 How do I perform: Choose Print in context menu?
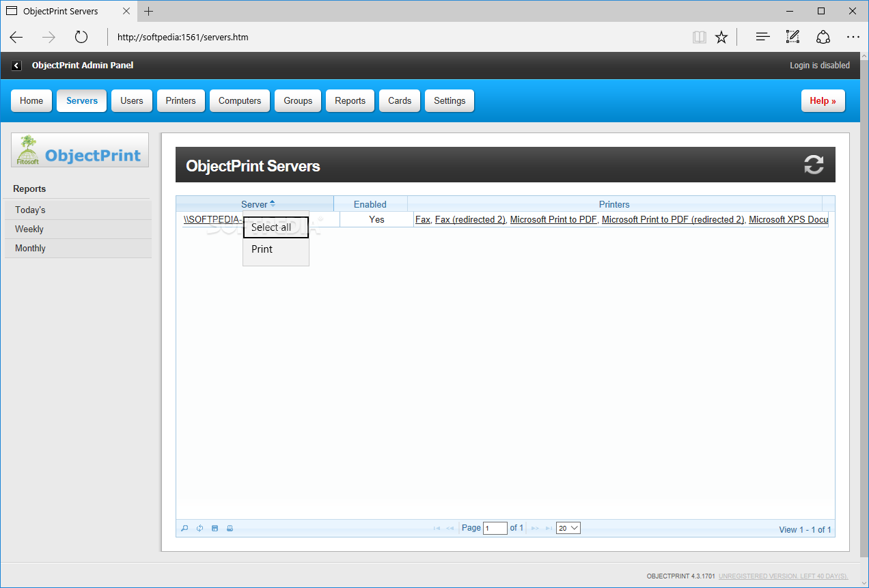276,249
